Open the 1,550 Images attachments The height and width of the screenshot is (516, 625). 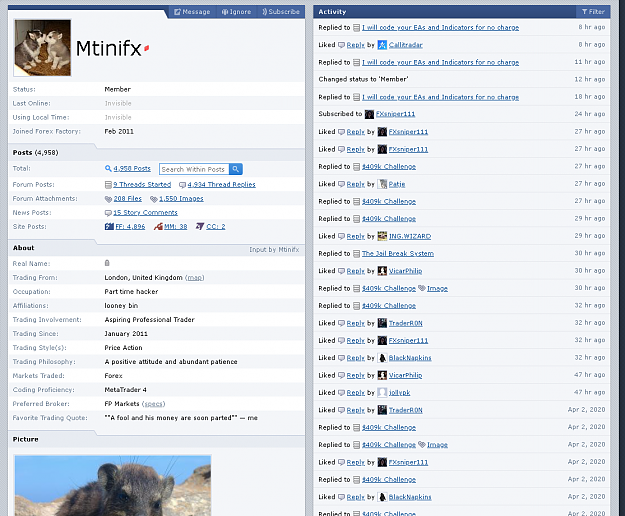click(181, 198)
